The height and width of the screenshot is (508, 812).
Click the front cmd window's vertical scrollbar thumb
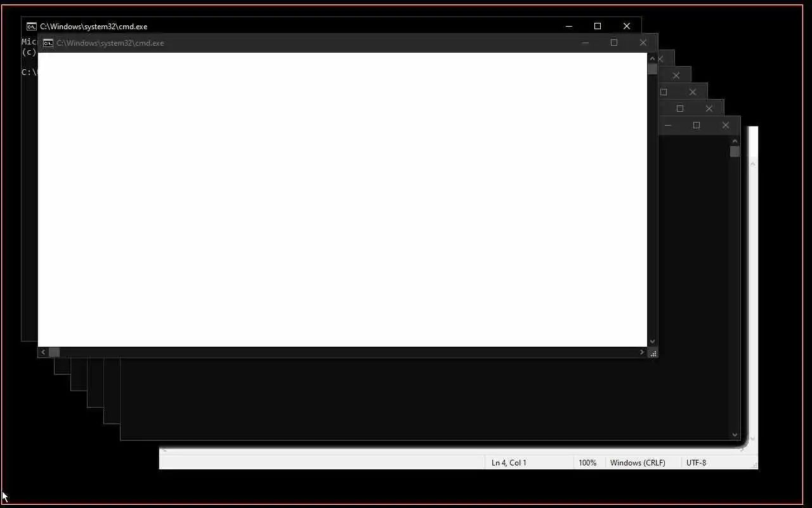click(652, 69)
